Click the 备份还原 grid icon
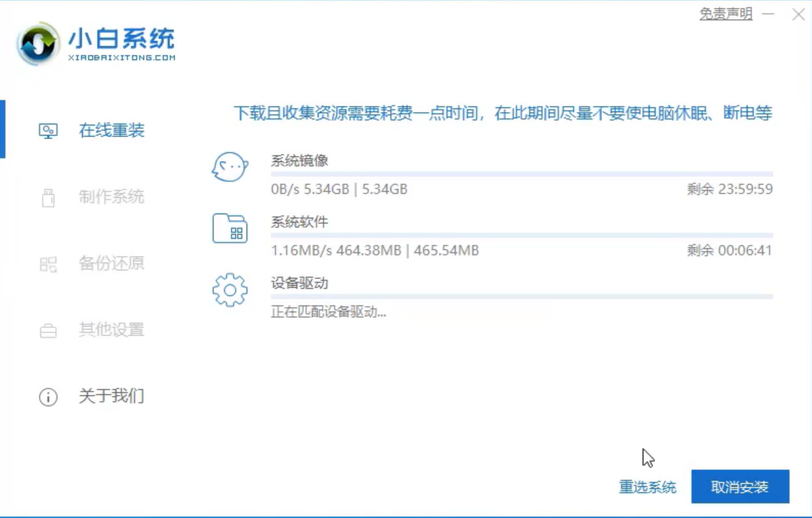812x518 pixels. point(48,264)
